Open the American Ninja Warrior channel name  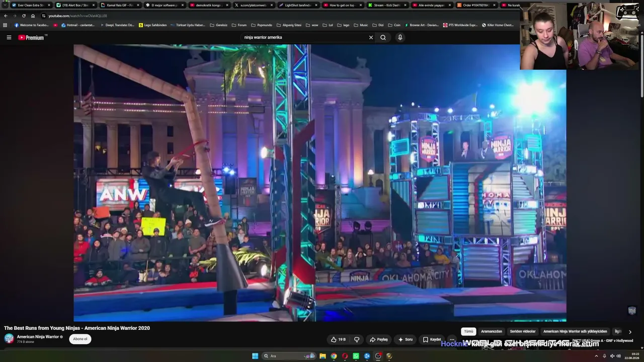(x=38, y=336)
